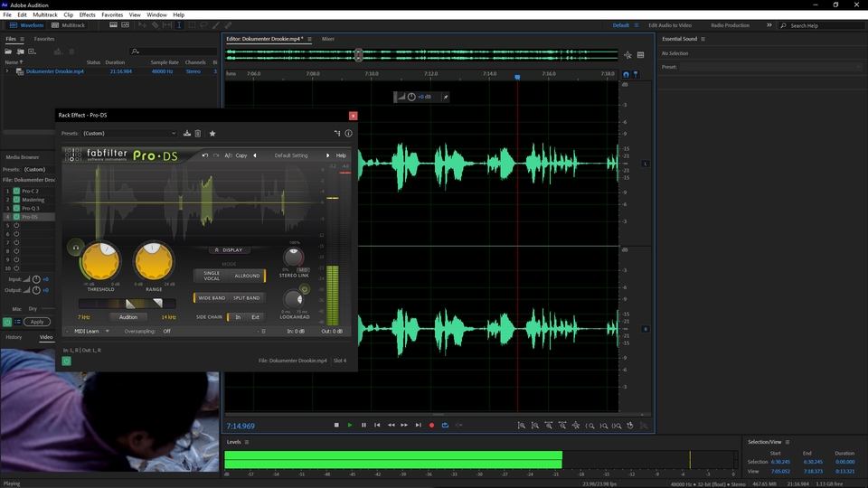Pin the HUD volume overlay
868x488 pixels.
point(446,97)
